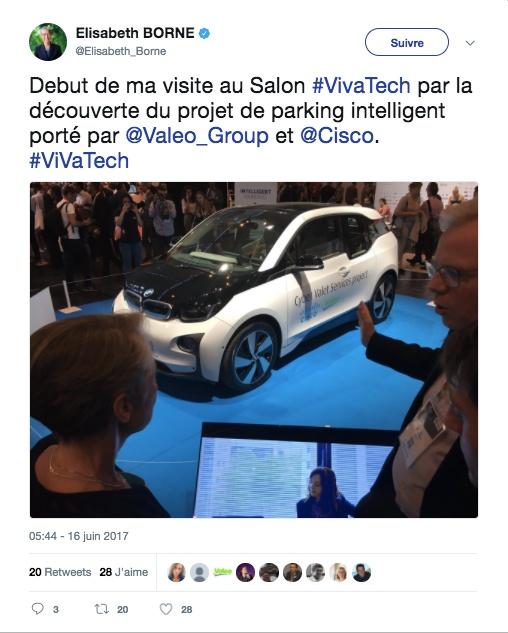
Task: Open the #VivaTech hashtag link
Action: tap(361, 86)
